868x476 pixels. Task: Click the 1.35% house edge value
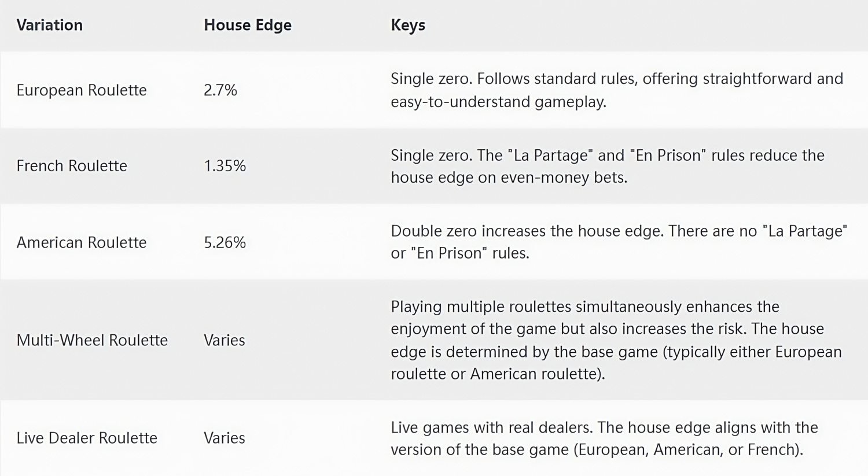coord(225,166)
